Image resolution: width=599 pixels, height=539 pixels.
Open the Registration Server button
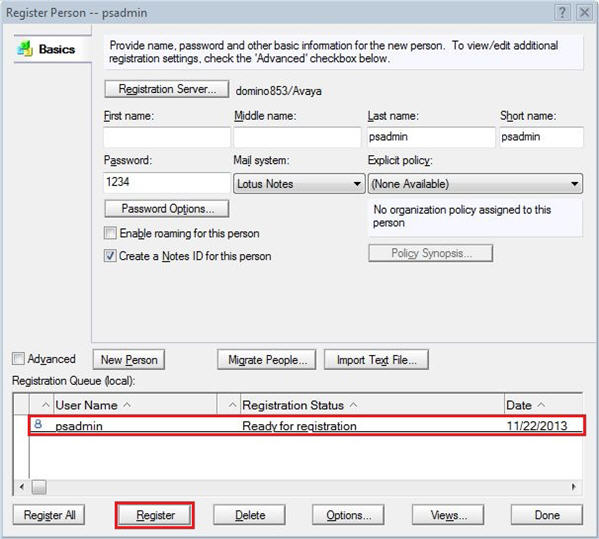tap(167, 89)
